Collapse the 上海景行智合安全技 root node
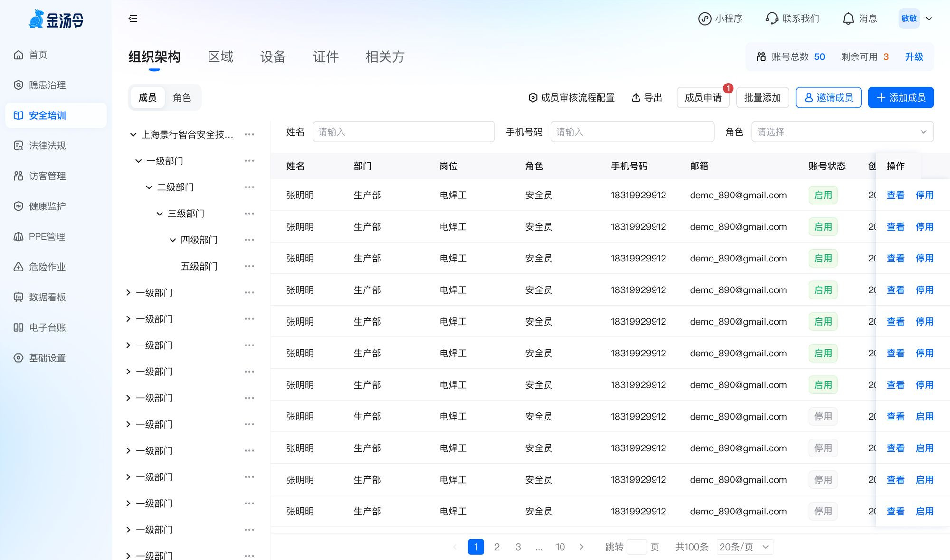The height and width of the screenshot is (560, 950). tap(133, 135)
